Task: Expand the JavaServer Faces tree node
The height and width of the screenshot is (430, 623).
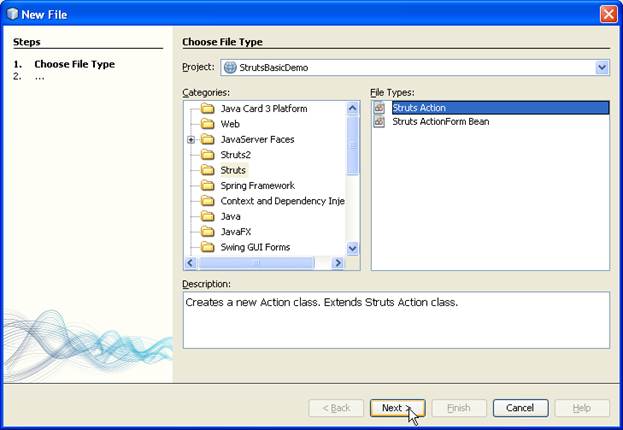Action: tap(191, 139)
